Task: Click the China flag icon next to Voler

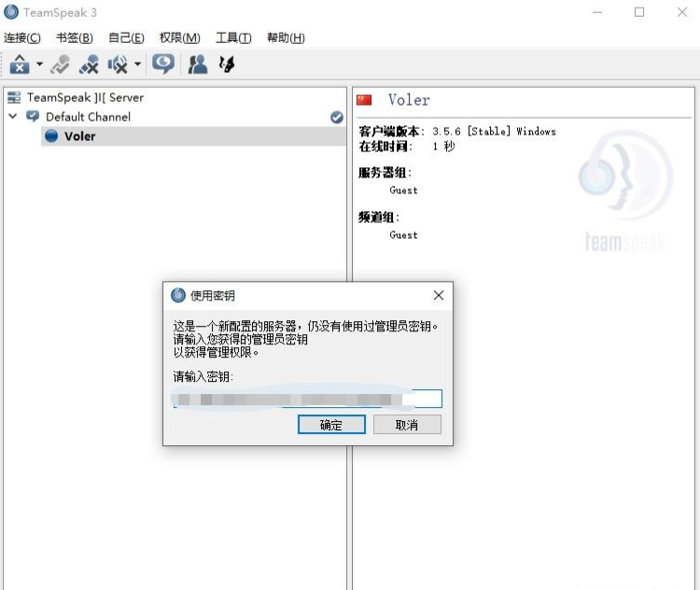Action: click(x=364, y=100)
